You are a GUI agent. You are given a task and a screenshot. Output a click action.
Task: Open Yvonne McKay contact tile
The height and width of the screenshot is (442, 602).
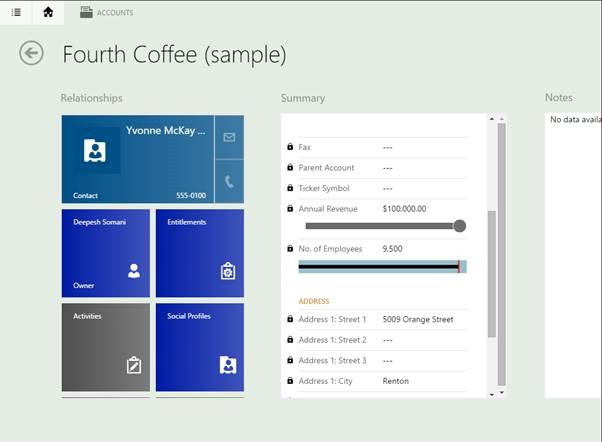(x=138, y=159)
